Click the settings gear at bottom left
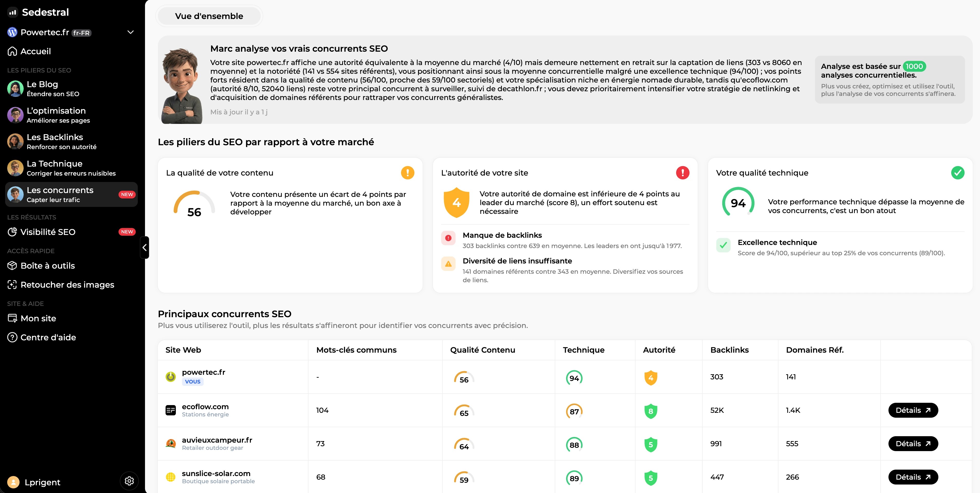Screen dimensions: 980x493 129,481
